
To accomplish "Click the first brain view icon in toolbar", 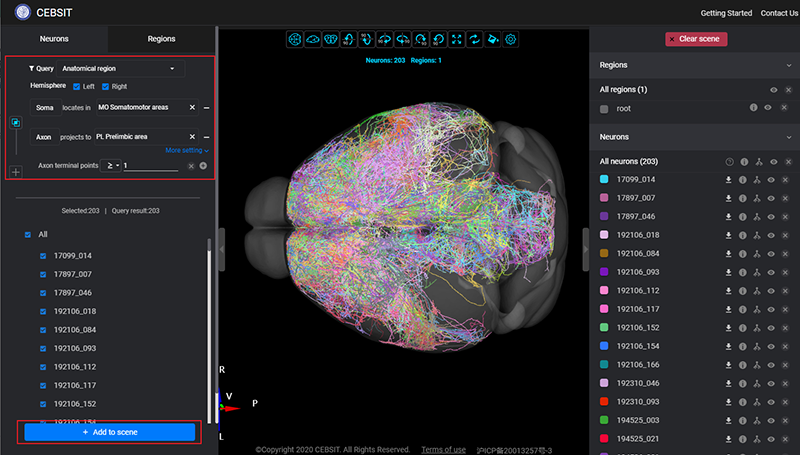I will tap(295, 39).
